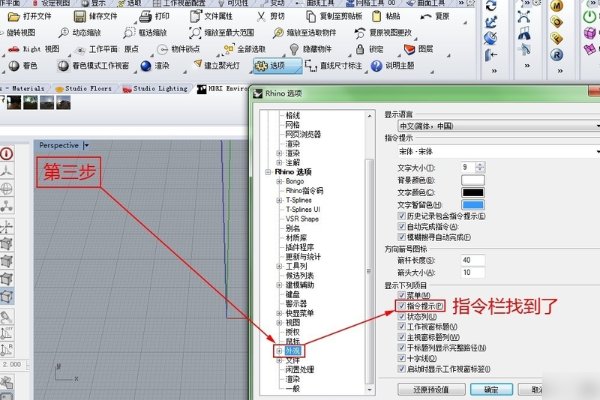Pick the blue 文字暂留色 swatch

click(473, 205)
